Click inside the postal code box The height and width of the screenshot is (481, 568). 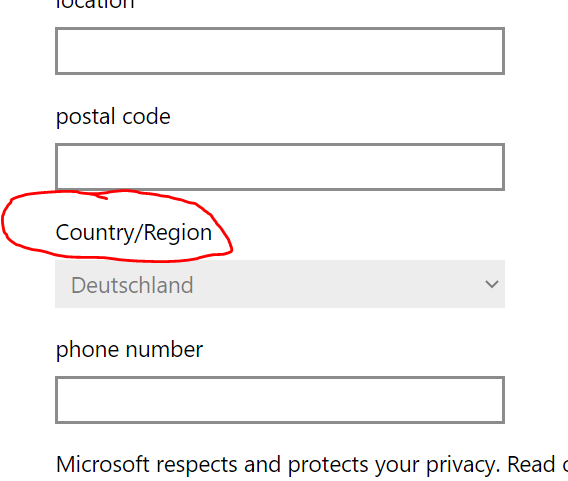[280, 167]
